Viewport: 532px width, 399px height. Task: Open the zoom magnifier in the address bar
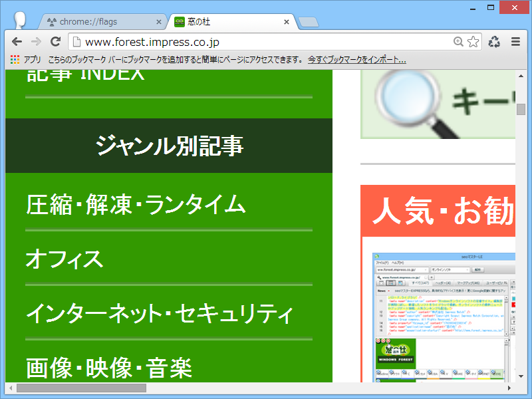click(x=458, y=41)
